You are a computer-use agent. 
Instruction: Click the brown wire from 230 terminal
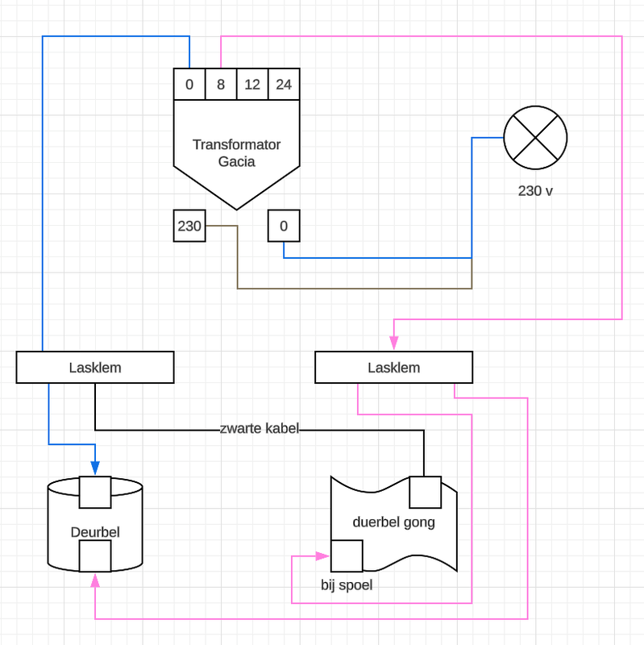coord(354,289)
